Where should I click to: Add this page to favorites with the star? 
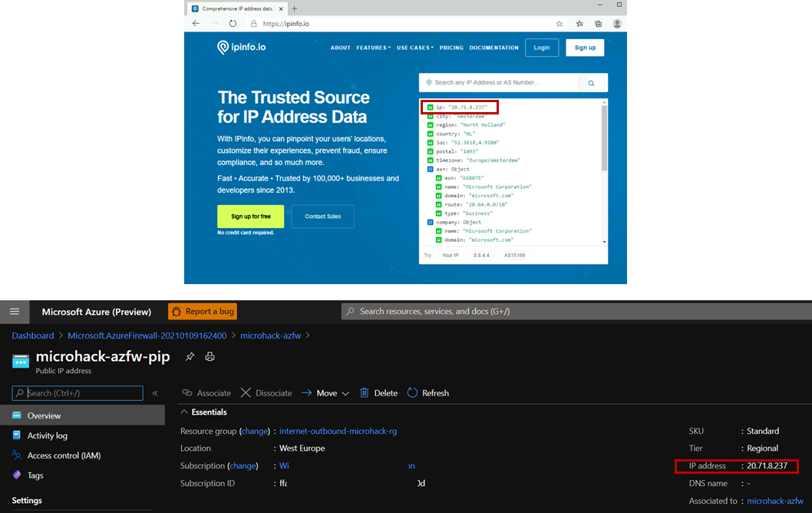tap(559, 23)
